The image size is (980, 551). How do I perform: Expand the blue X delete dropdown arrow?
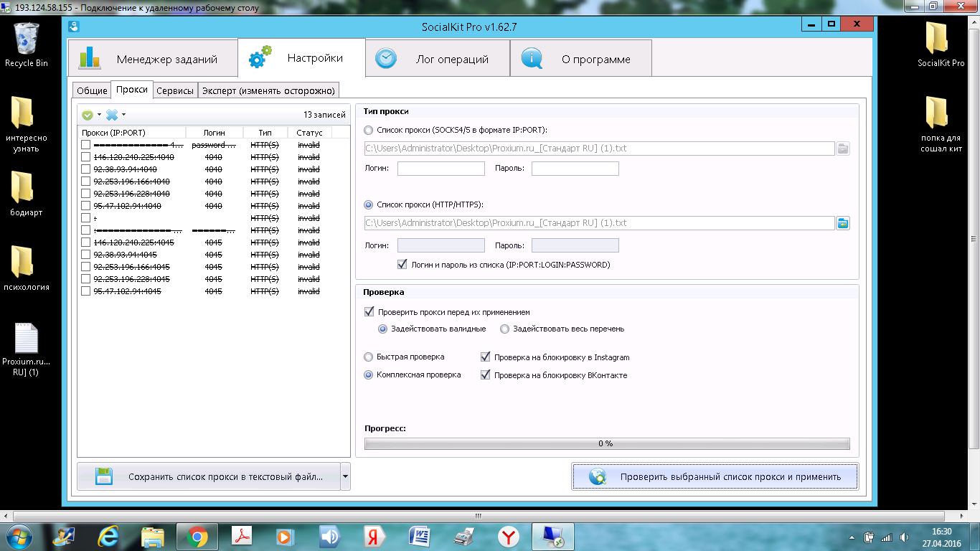coord(123,115)
